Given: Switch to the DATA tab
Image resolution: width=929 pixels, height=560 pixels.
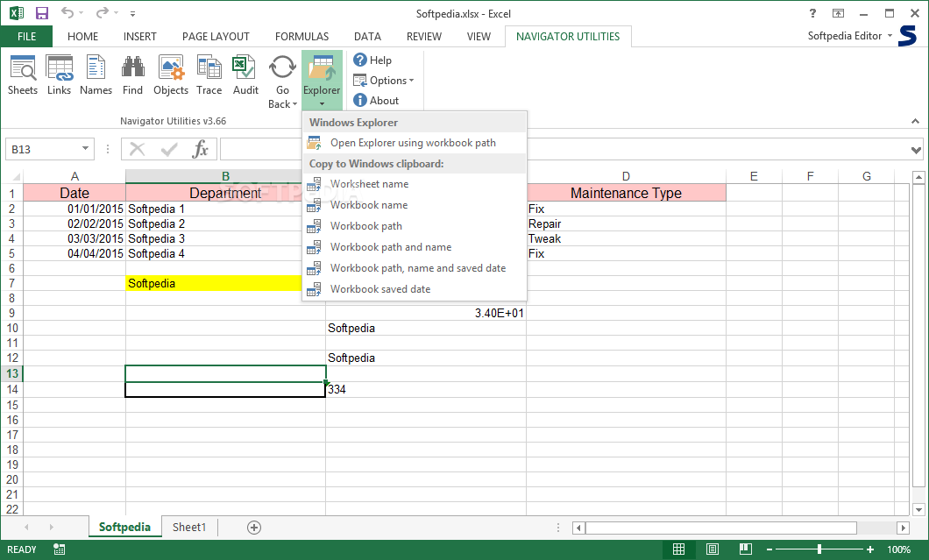Looking at the screenshot, I should 367,36.
